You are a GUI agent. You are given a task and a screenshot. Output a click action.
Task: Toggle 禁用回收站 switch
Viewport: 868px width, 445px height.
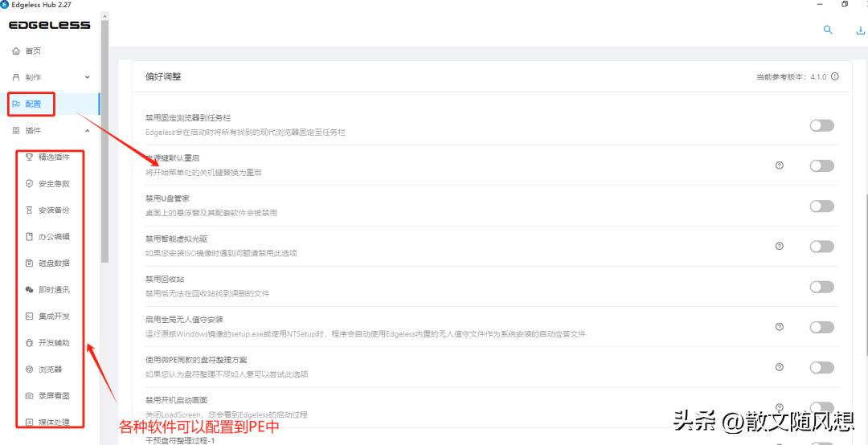[x=821, y=287]
